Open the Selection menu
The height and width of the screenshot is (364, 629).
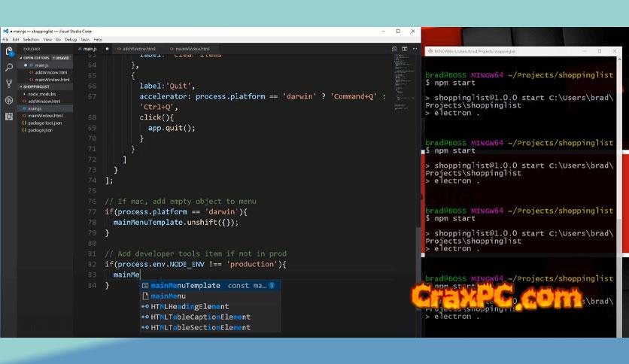point(31,40)
